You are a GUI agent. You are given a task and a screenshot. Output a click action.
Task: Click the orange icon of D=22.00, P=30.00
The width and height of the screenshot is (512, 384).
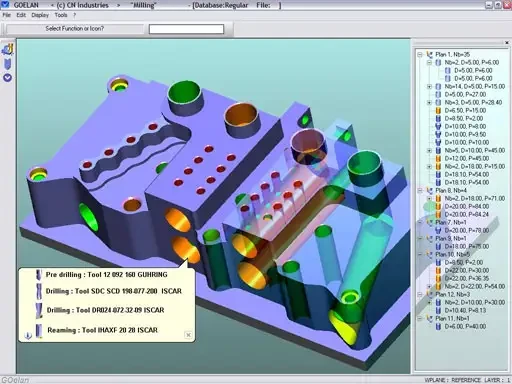(x=438, y=270)
